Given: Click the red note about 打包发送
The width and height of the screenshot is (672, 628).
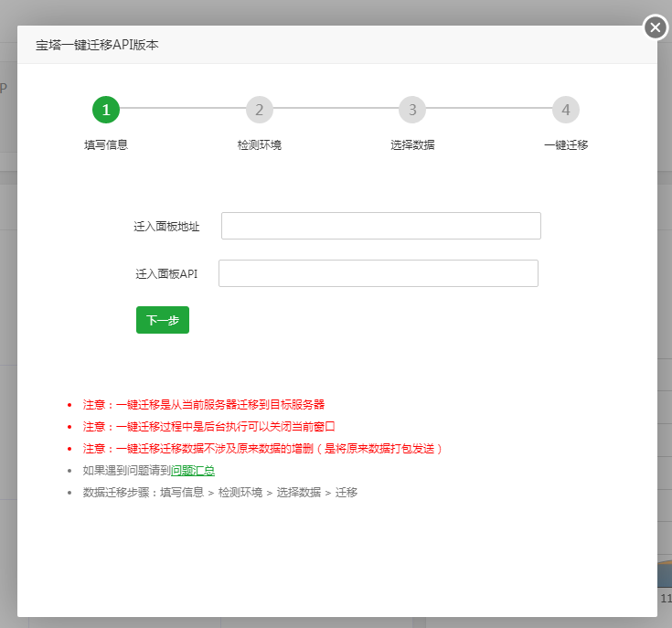Looking at the screenshot, I should coord(262,449).
